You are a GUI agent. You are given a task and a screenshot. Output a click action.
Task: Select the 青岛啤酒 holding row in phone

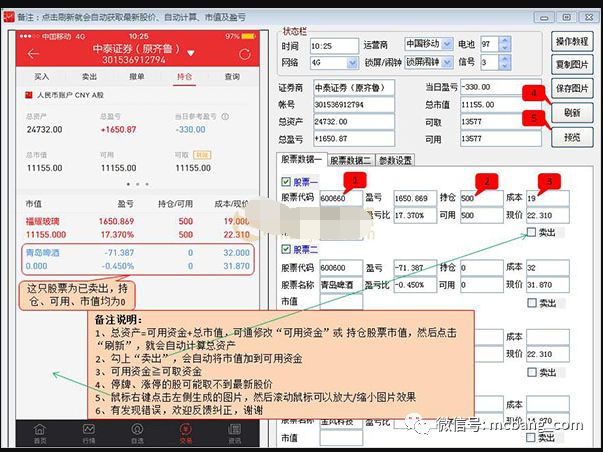[138, 259]
